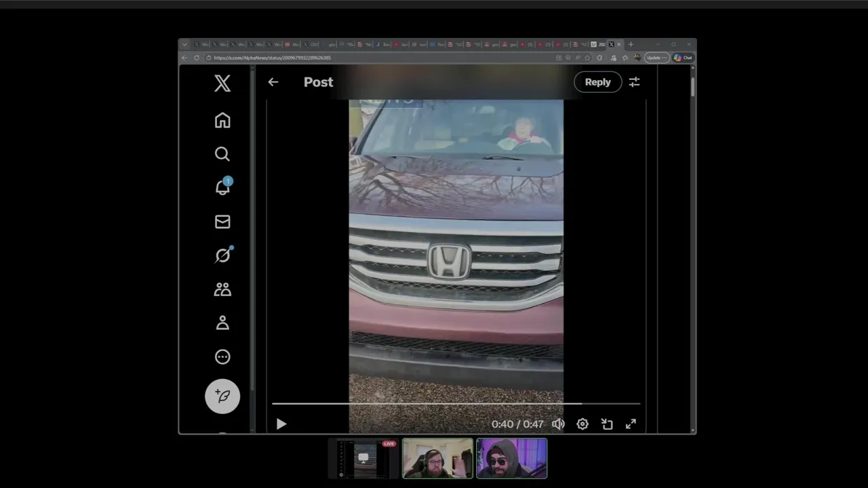Mute the video with speaker icon
The width and height of the screenshot is (868, 488).
coord(558,424)
